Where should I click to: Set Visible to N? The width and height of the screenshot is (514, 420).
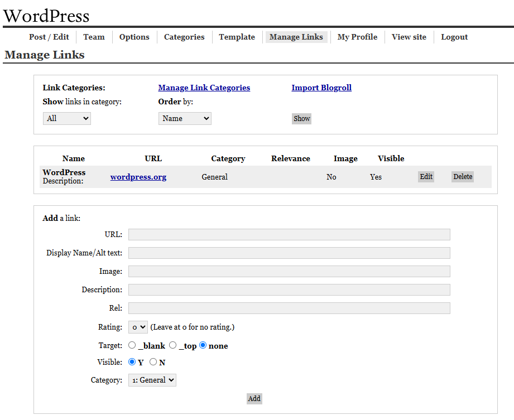pyautogui.click(x=153, y=361)
